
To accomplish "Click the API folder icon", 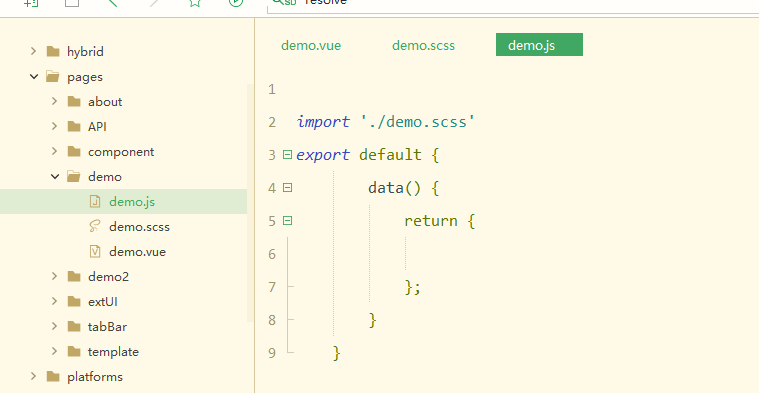I will point(74,126).
